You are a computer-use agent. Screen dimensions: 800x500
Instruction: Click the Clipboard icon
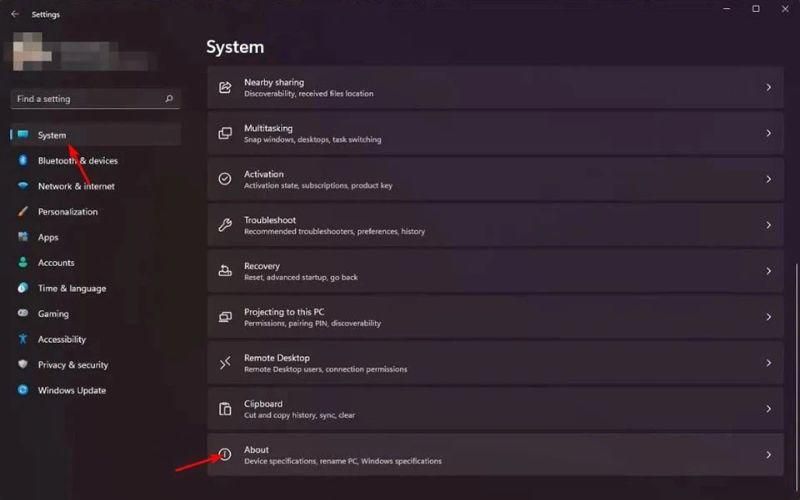point(225,409)
